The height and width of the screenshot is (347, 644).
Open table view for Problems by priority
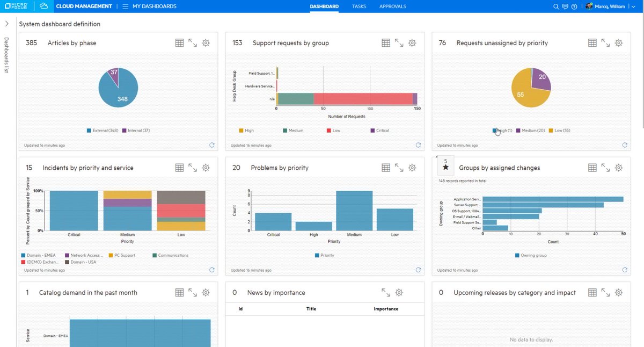coord(386,168)
